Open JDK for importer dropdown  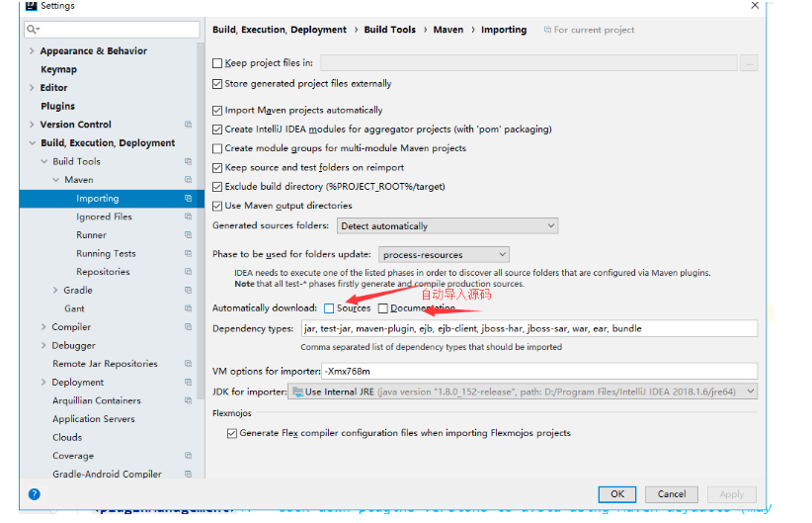[x=523, y=392]
